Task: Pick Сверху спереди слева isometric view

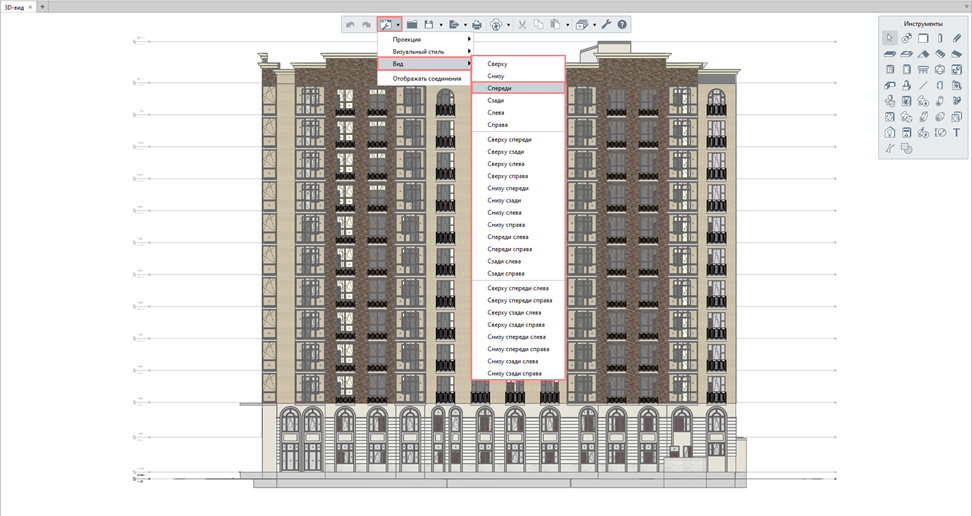Action: pos(518,288)
